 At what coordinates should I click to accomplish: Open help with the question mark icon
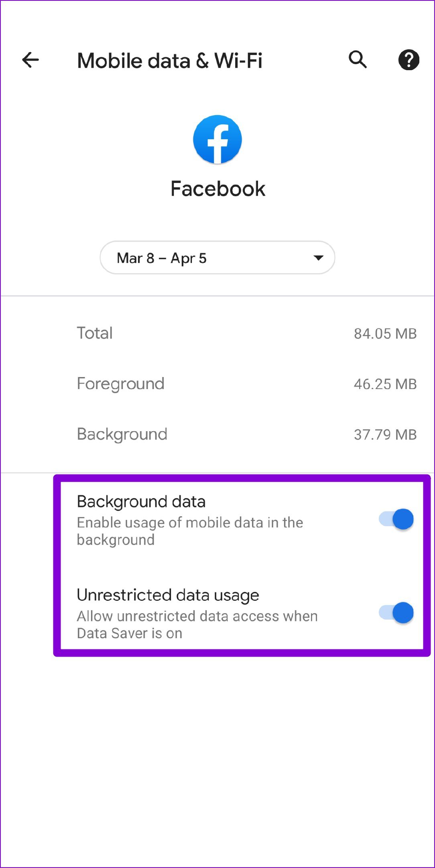[409, 60]
